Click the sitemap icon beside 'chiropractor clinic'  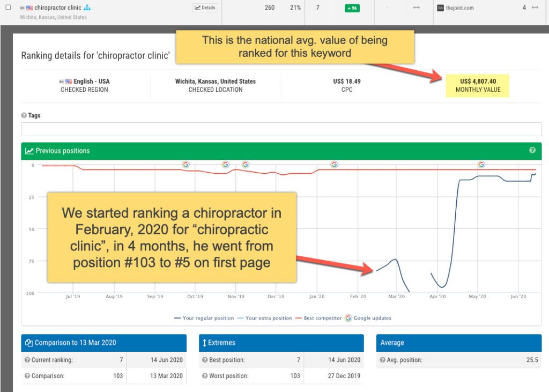point(87,8)
